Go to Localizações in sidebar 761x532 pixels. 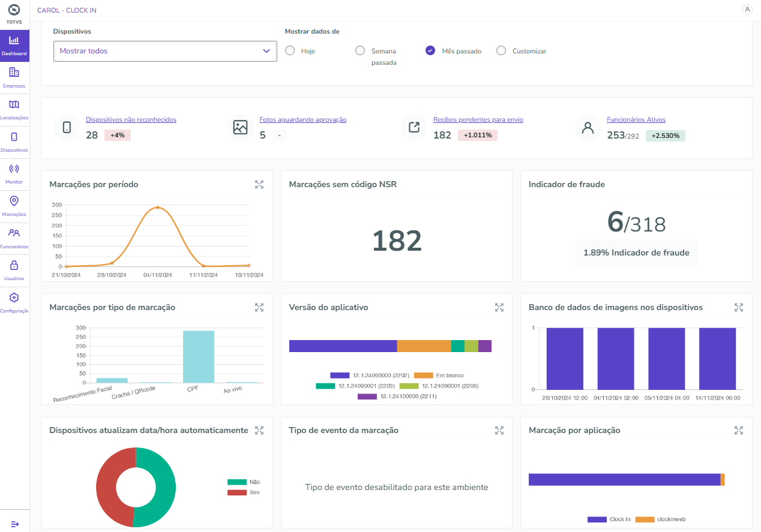tap(14, 110)
